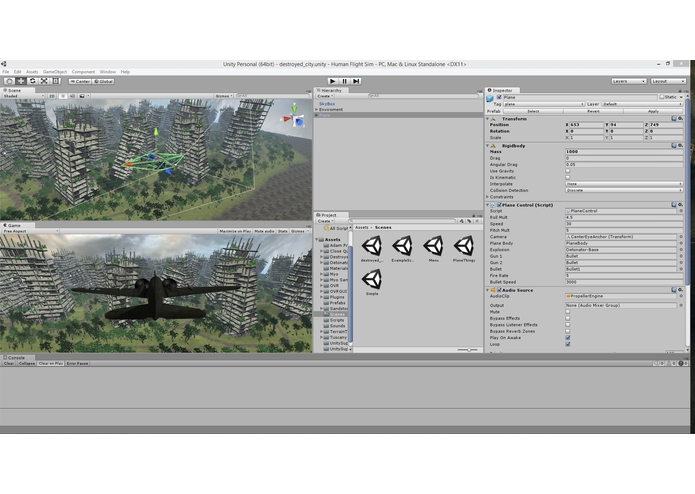Image resolution: width=695 pixels, height=494 pixels.
Task: Enable the Bypass Effects checkbox
Action: point(567,318)
